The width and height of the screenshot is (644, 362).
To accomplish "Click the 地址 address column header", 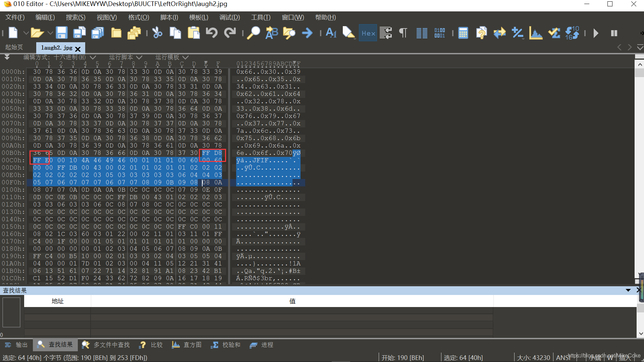I will pyautogui.click(x=57, y=301).
